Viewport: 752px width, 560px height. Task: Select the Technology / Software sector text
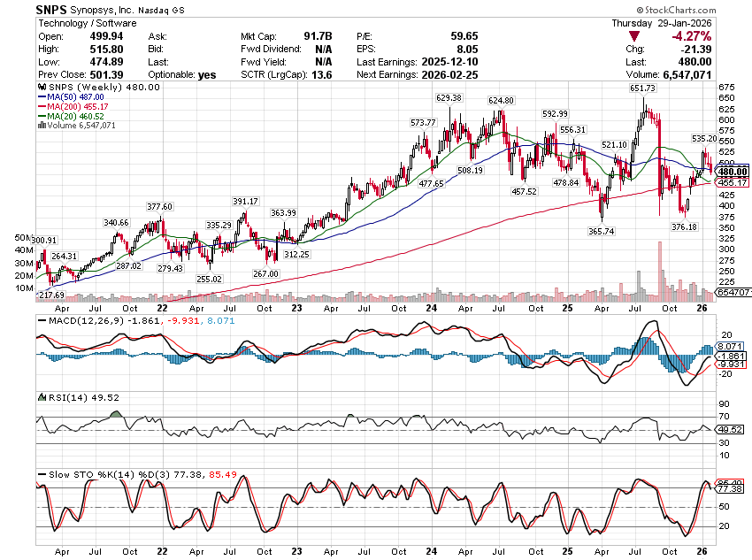(x=85, y=22)
